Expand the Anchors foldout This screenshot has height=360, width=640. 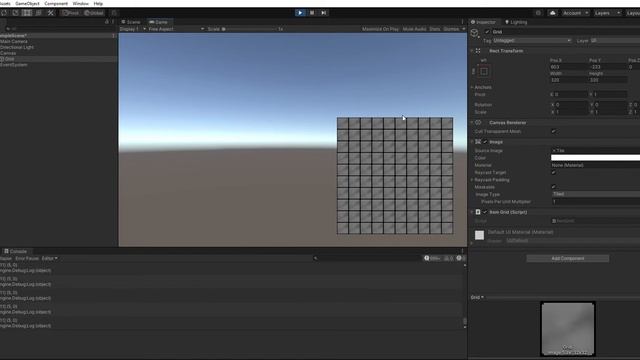coord(472,87)
